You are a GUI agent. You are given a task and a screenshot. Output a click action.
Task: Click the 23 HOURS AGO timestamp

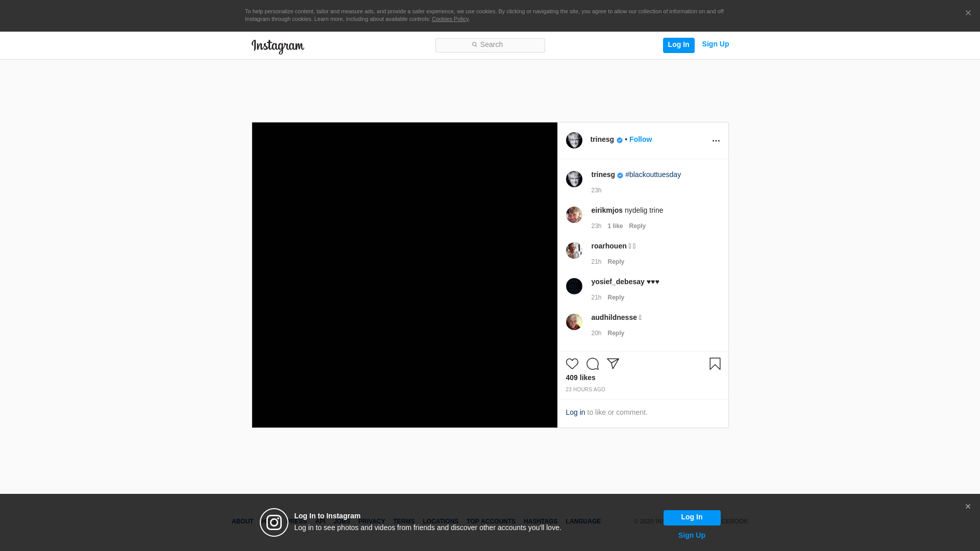tap(585, 390)
